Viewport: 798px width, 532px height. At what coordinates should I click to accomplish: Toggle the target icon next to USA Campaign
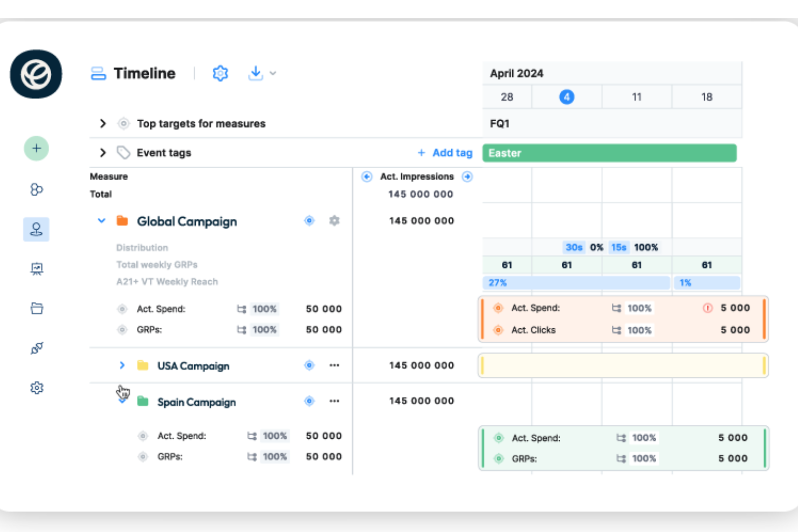[309, 365]
